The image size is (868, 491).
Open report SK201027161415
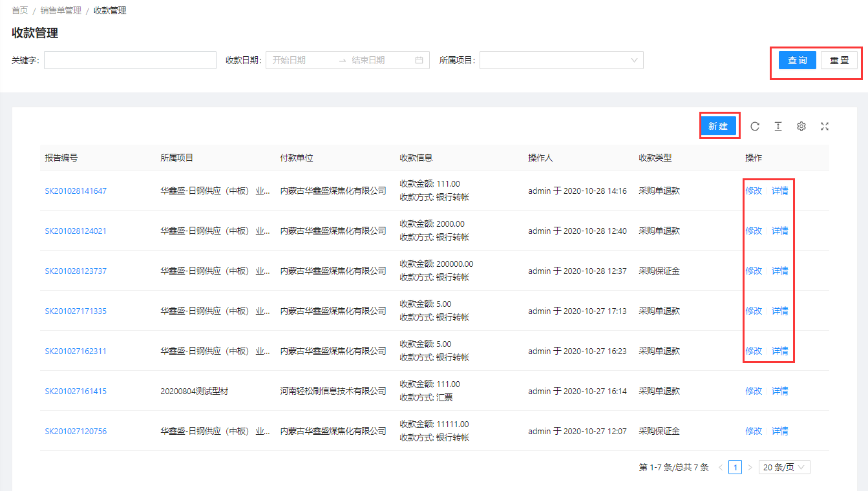76,392
